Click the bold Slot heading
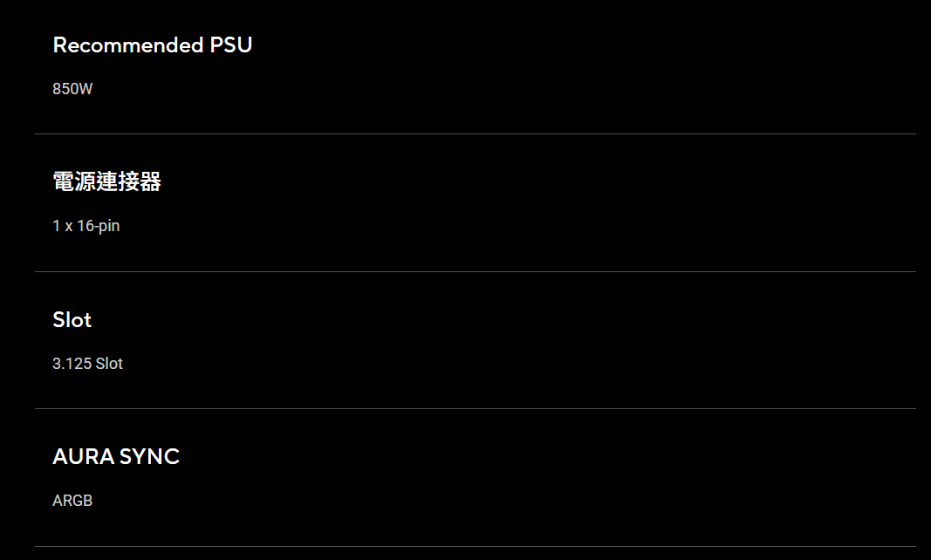Screen dimensions: 931x560 click(x=72, y=319)
